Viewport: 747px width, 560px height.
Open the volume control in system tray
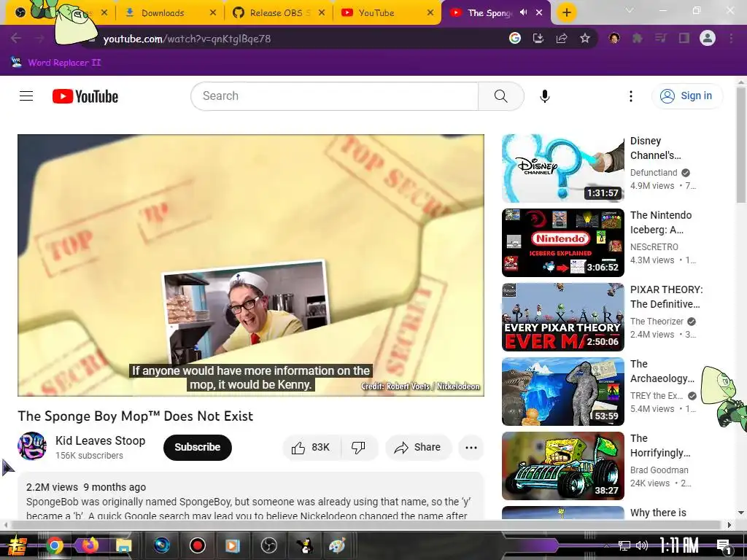[642, 545]
